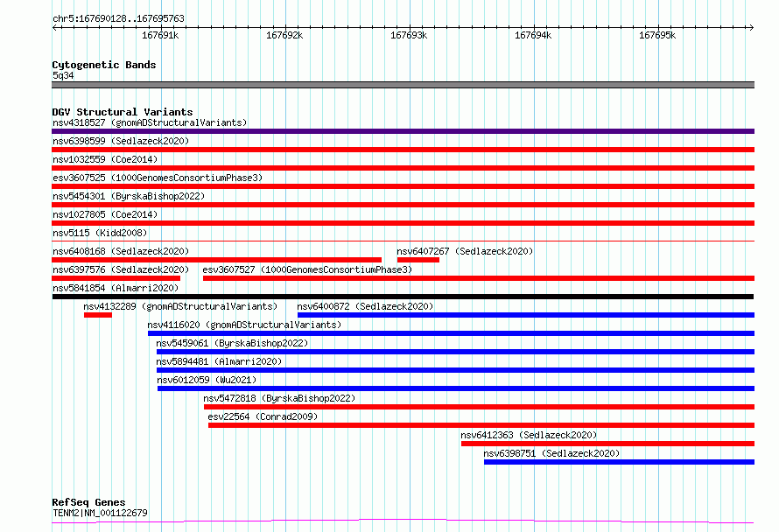Click the nsv6400872 (Sedlazeck2020) label
The height and width of the screenshot is (532, 779).
[x=365, y=306]
